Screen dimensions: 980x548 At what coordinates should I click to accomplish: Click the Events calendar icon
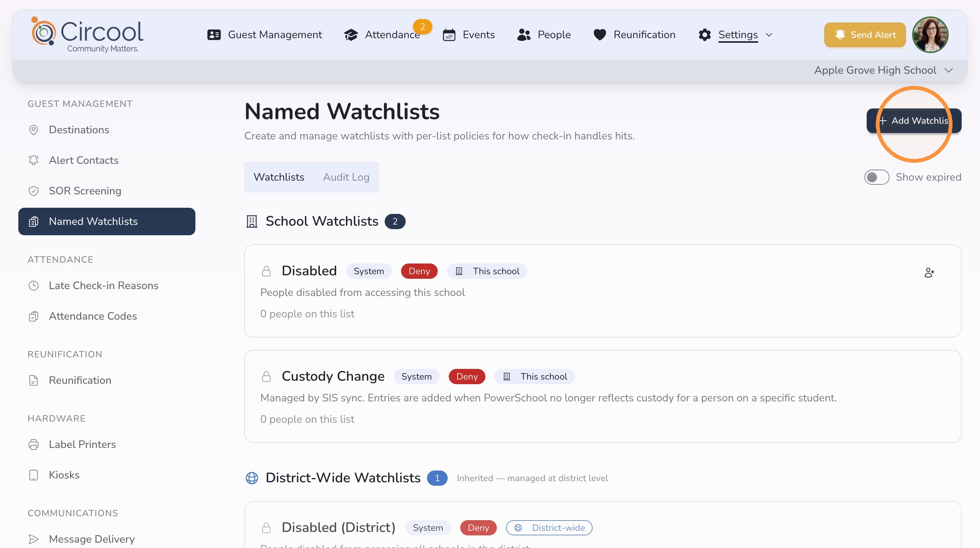[x=449, y=35]
